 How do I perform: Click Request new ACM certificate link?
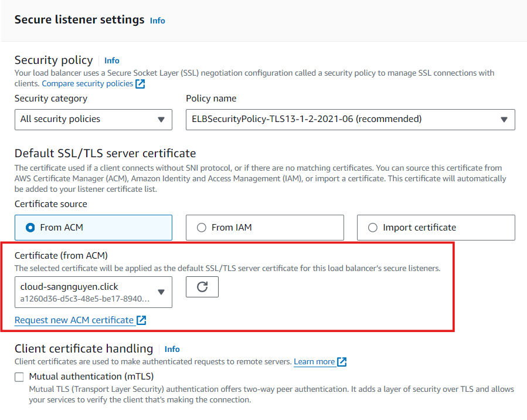tap(74, 320)
